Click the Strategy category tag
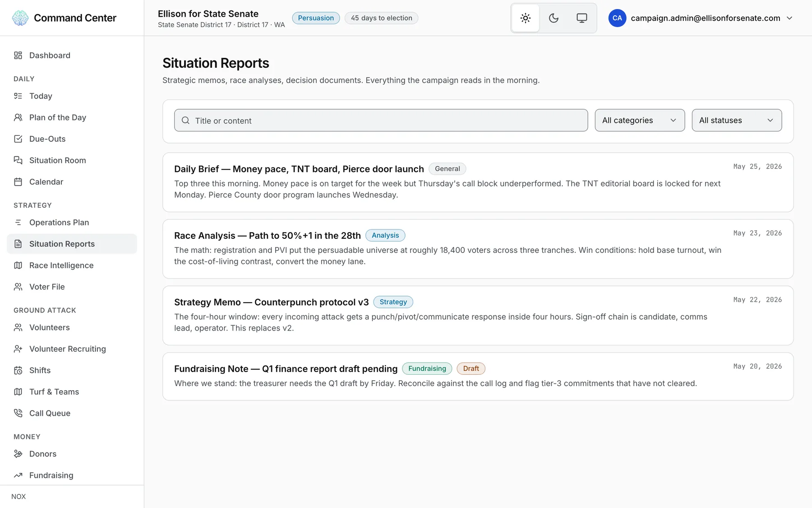 [x=393, y=302]
